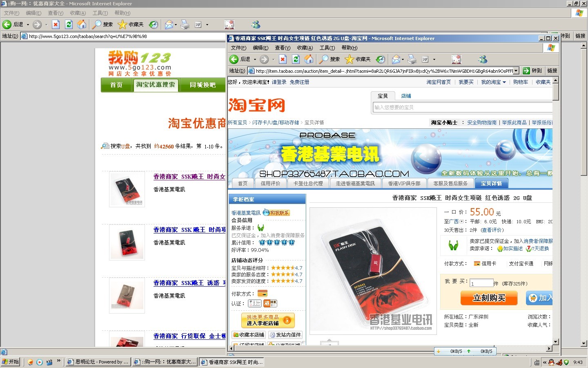Screen dimensions: 588x368
Task: Click Search magnifier in front IE toolbar
Action: click(324, 59)
